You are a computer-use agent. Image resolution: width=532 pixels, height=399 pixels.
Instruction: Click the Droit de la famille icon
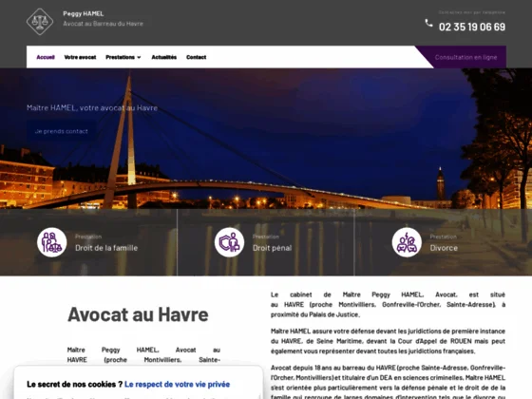tap(52, 242)
